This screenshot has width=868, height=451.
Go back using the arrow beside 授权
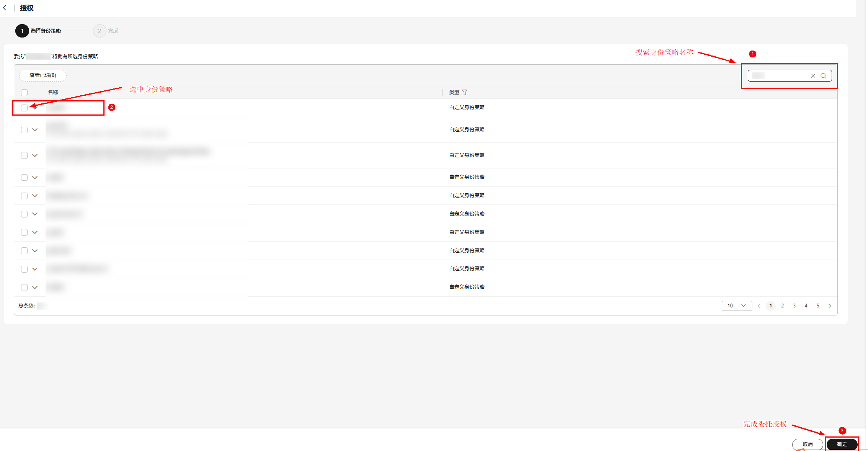pos(5,8)
